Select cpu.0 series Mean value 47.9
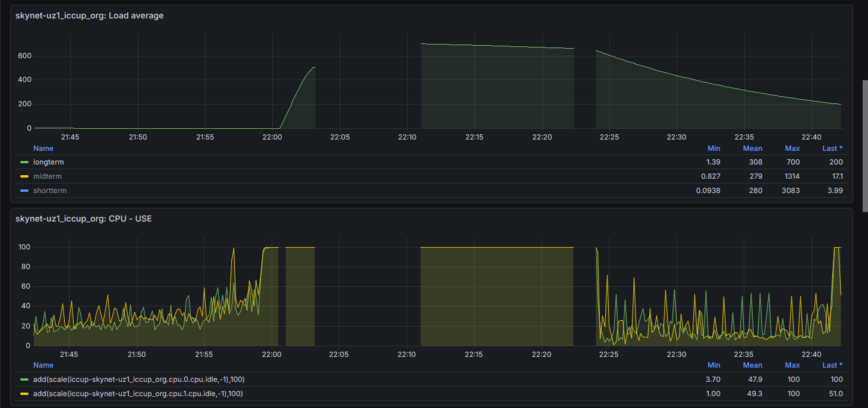Image resolution: width=868 pixels, height=408 pixels. pyautogui.click(x=756, y=379)
